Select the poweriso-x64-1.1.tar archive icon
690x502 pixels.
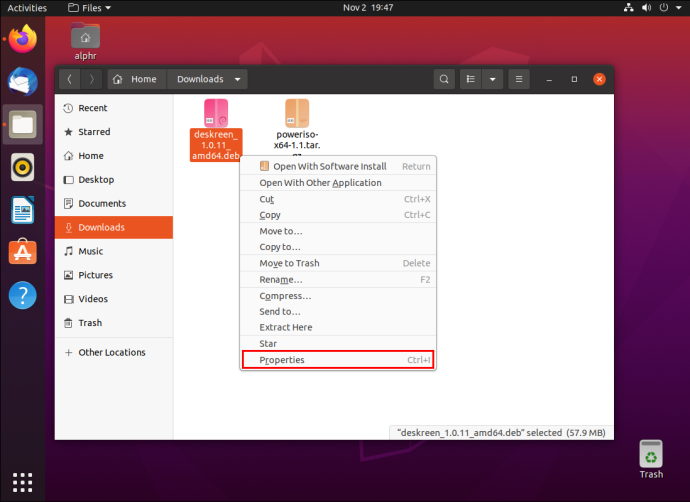point(297,113)
